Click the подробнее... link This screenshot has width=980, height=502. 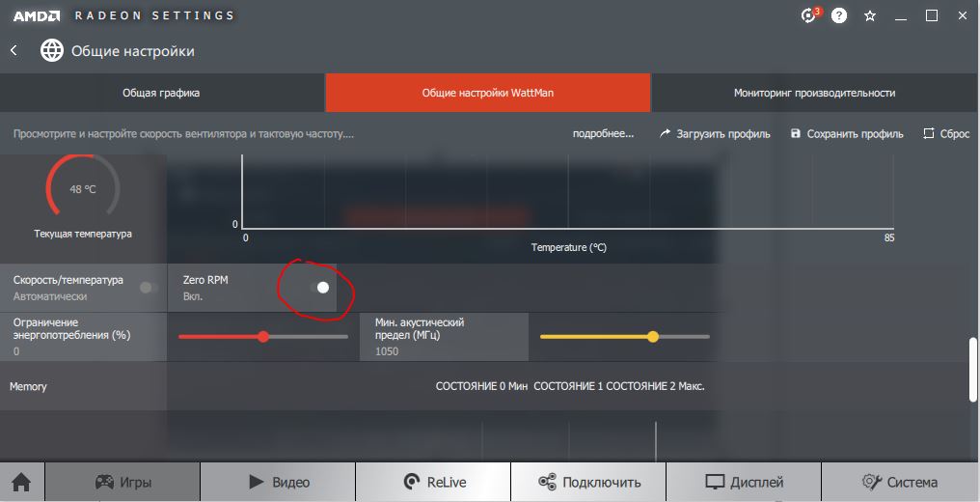(603, 134)
